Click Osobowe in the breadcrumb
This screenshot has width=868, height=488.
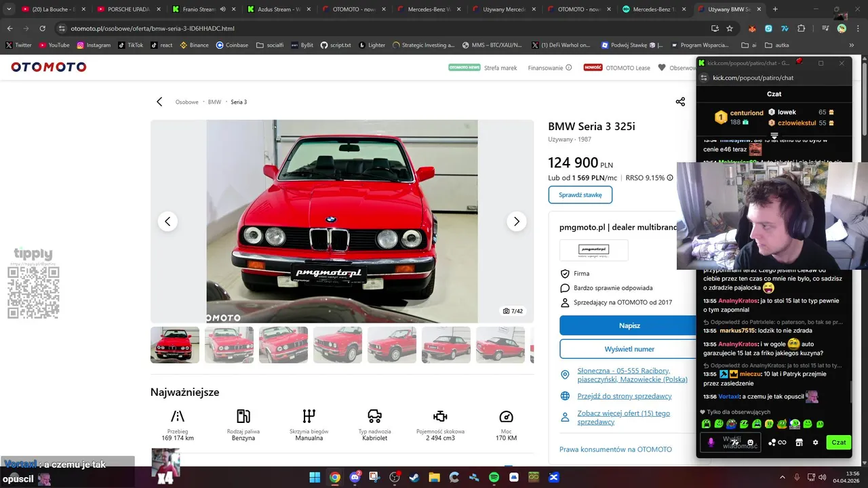[186, 102]
